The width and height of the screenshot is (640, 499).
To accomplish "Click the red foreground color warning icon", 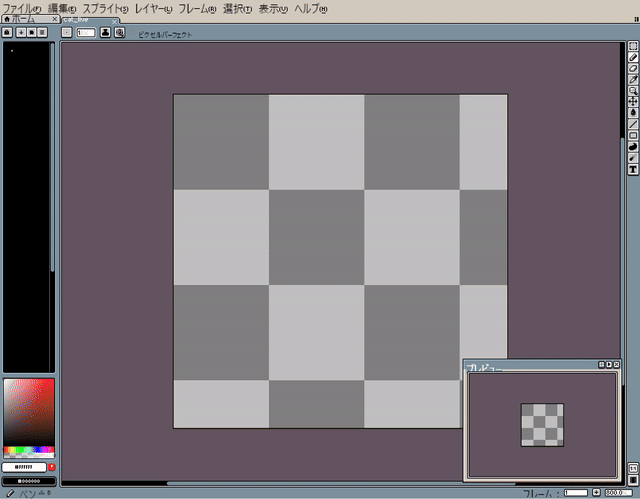I will [52, 467].
